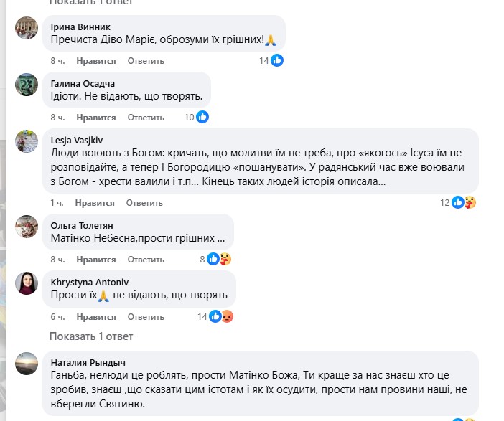This screenshot has height=421, width=504.
Task: Open Галина Осадча's avatar
Action: (27, 85)
